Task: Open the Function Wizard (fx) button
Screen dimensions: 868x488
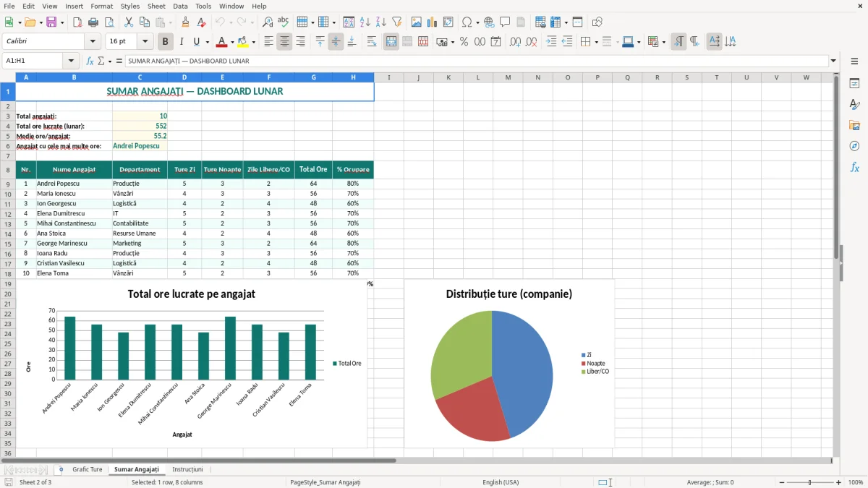Action: [90, 61]
